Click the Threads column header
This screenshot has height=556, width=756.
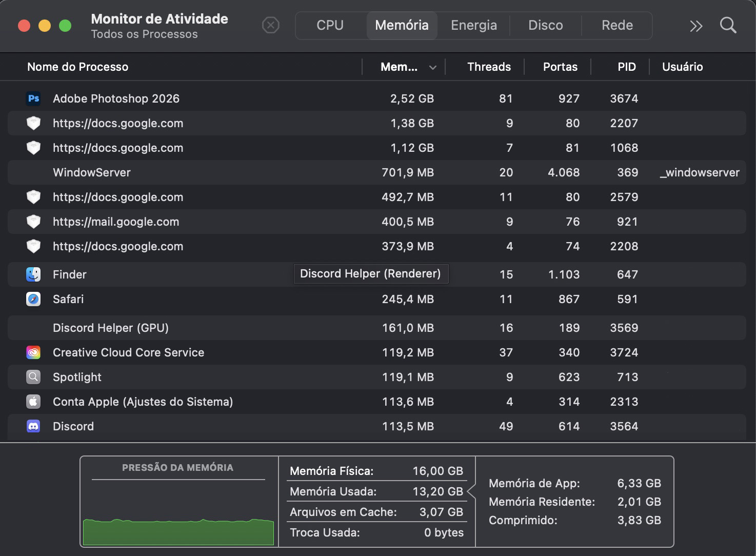(489, 67)
